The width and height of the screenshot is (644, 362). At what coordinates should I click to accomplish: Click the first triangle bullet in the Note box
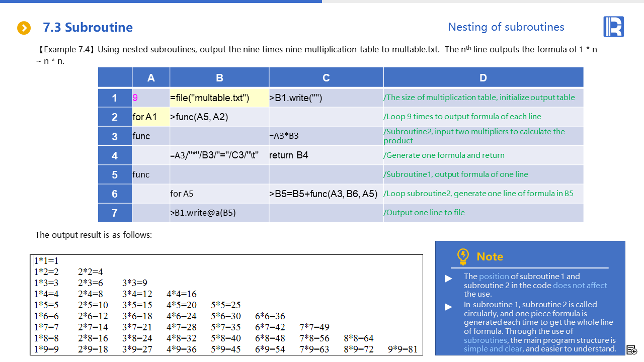coord(448,279)
